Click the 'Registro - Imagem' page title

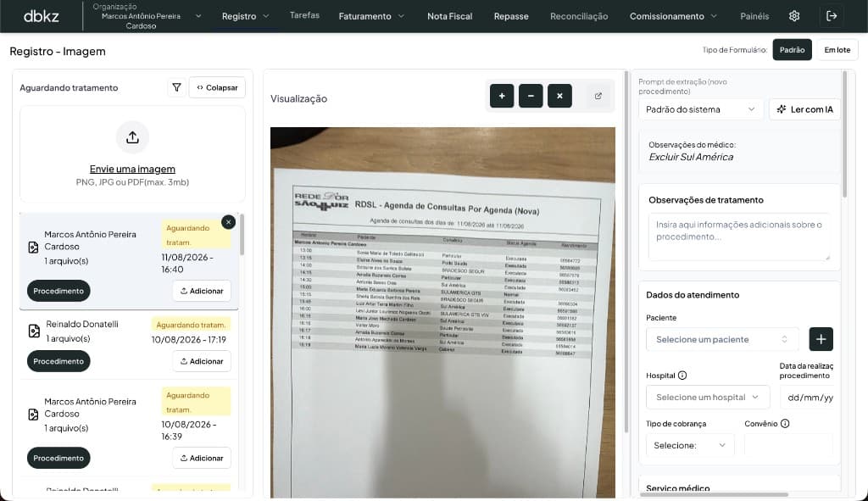point(58,51)
